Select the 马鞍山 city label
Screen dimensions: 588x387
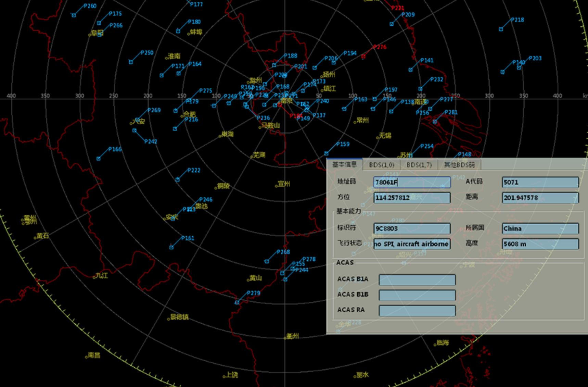(271, 126)
